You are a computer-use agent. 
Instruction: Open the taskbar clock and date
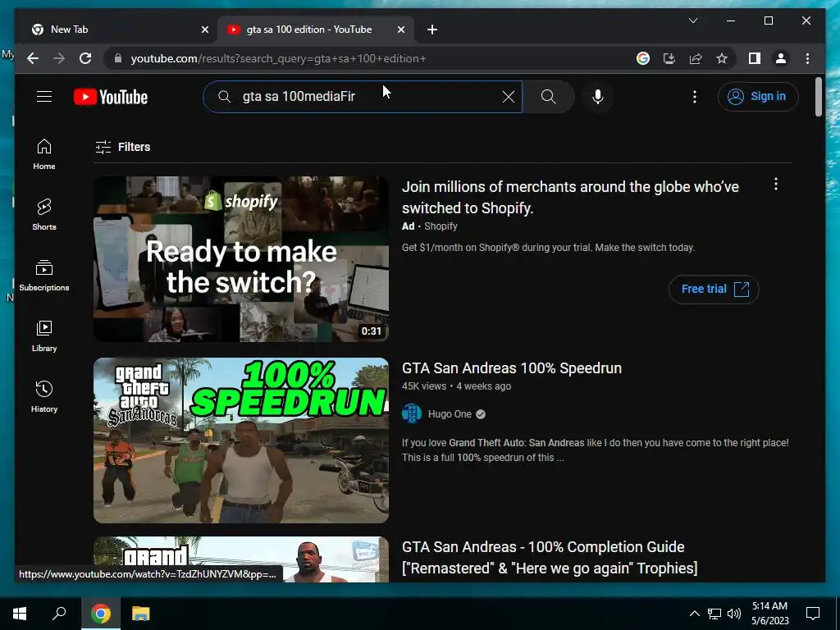click(769, 614)
